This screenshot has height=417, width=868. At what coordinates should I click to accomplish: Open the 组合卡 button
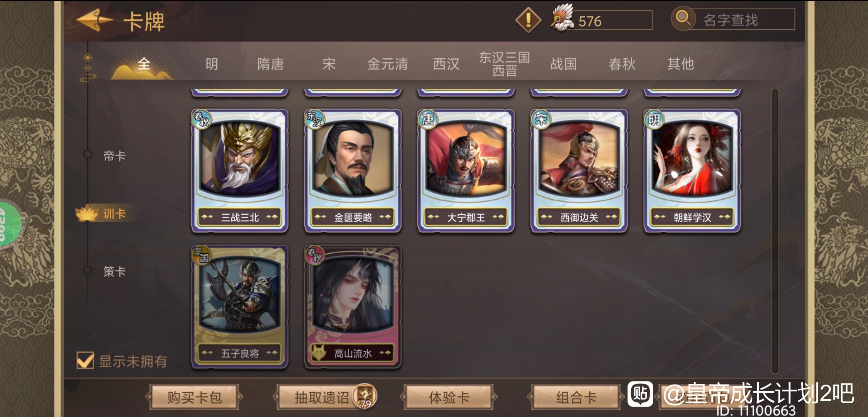click(576, 397)
